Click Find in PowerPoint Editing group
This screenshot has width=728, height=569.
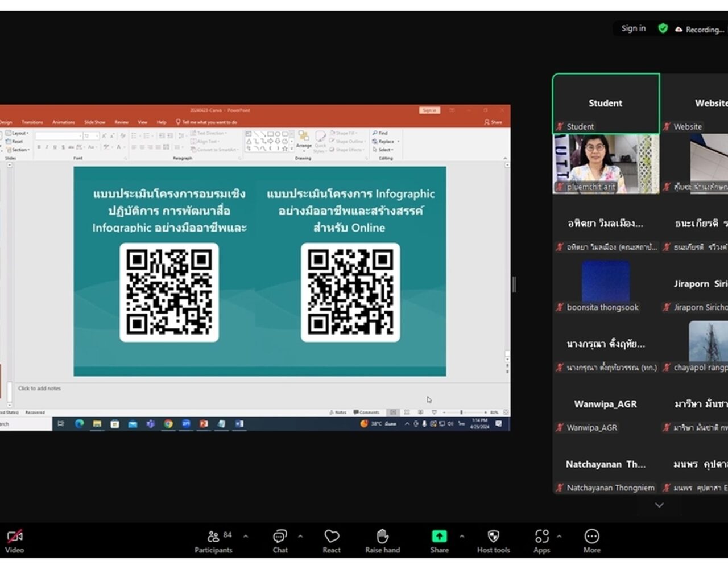tap(380, 133)
